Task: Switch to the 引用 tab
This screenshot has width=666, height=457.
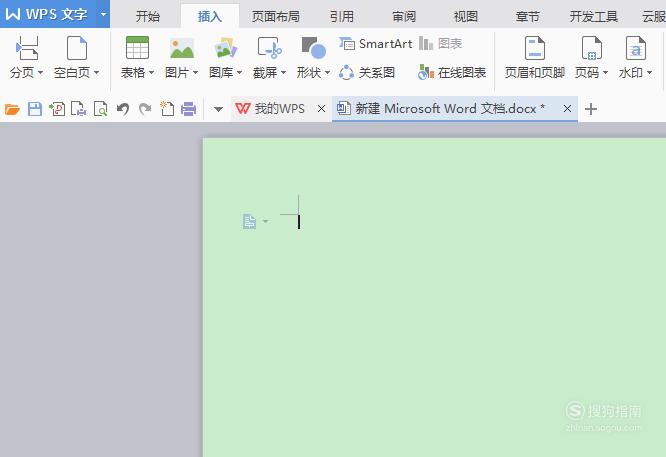Action: click(x=342, y=17)
